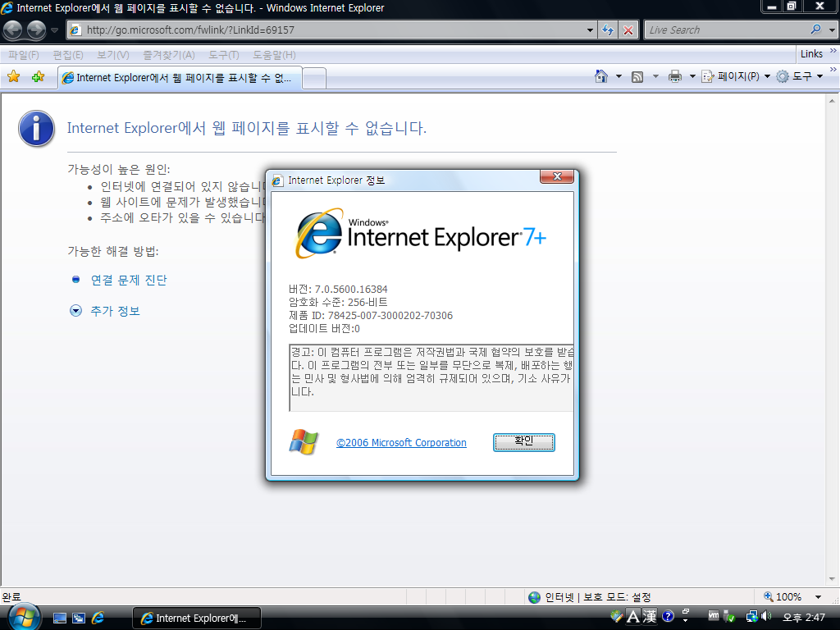Viewport: 840px width, 630px height.
Task: Expand the 추가 정보 section
Action: tap(115, 311)
